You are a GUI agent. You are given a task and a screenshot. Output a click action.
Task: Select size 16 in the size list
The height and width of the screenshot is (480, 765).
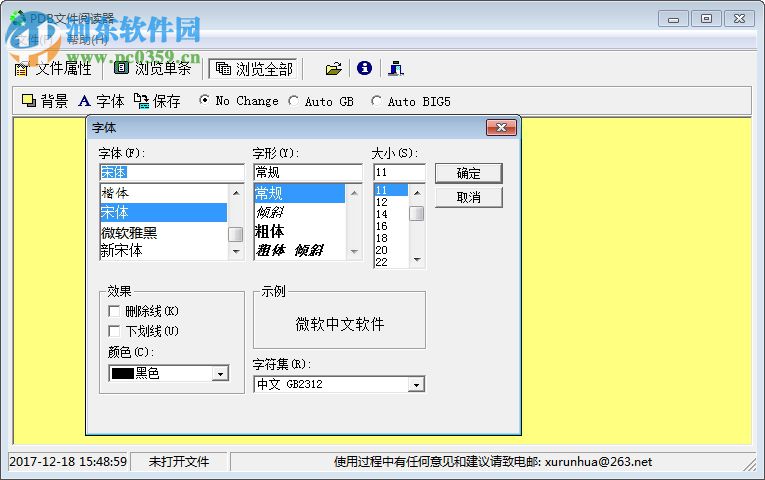coord(391,226)
